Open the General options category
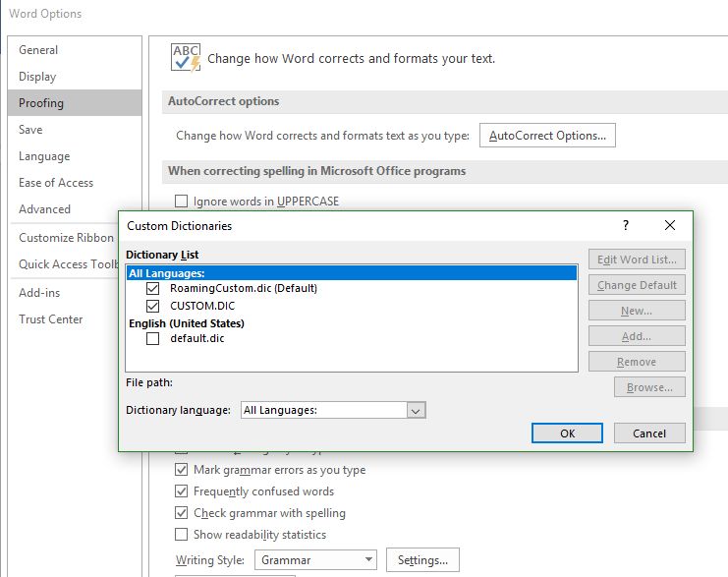The width and height of the screenshot is (728, 577). click(x=75, y=50)
